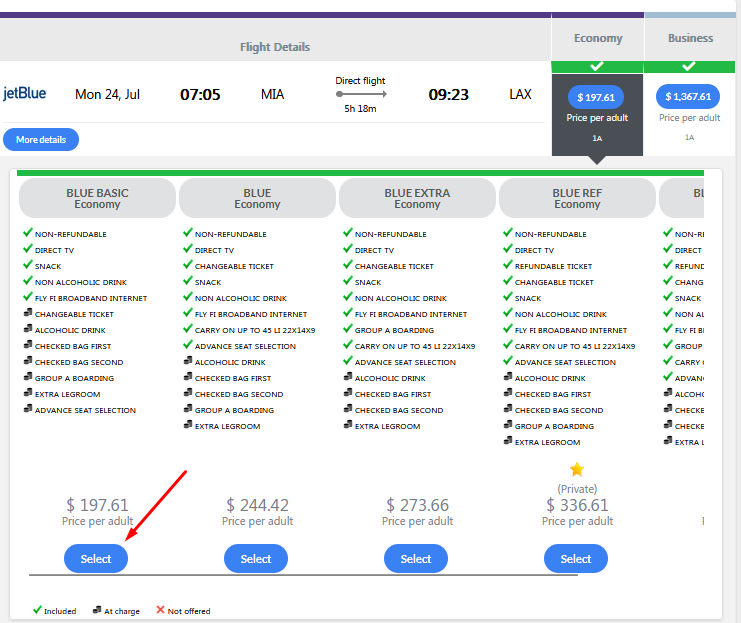Click the (Private) label under Blue Ref
The image size is (741, 623).
click(577, 489)
